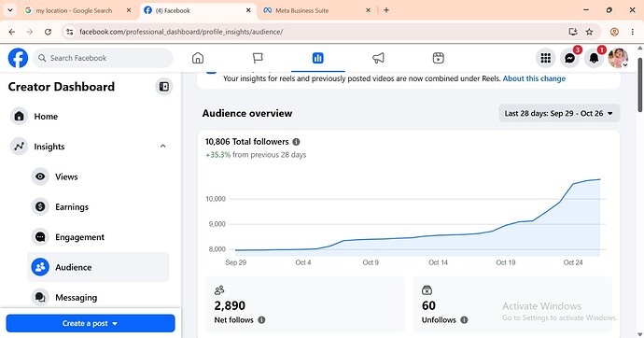Bookmark this page with the star icon
644x338 pixels.
click(589, 32)
